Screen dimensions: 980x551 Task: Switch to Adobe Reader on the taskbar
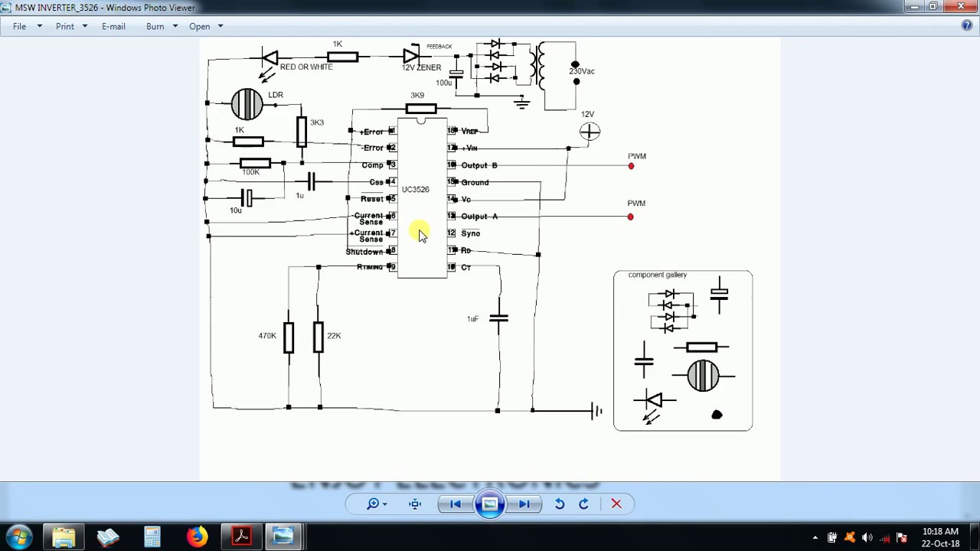click(241, 536)
